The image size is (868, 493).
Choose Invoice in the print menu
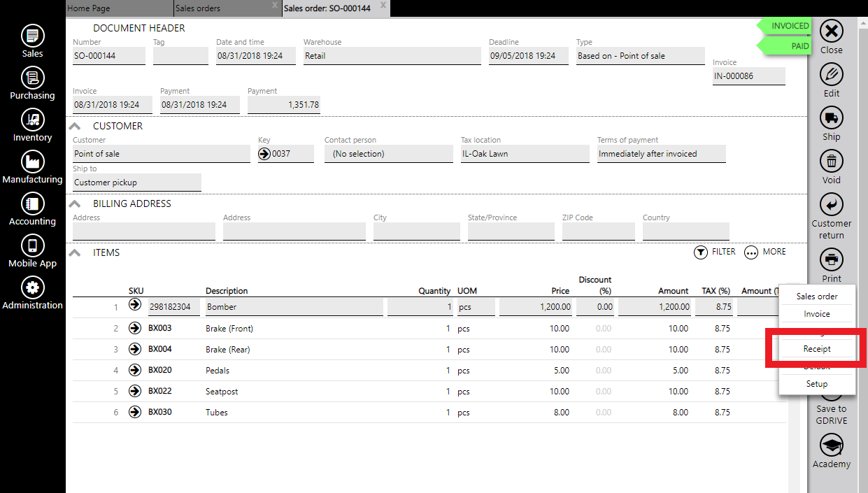(x=816, y=314)
